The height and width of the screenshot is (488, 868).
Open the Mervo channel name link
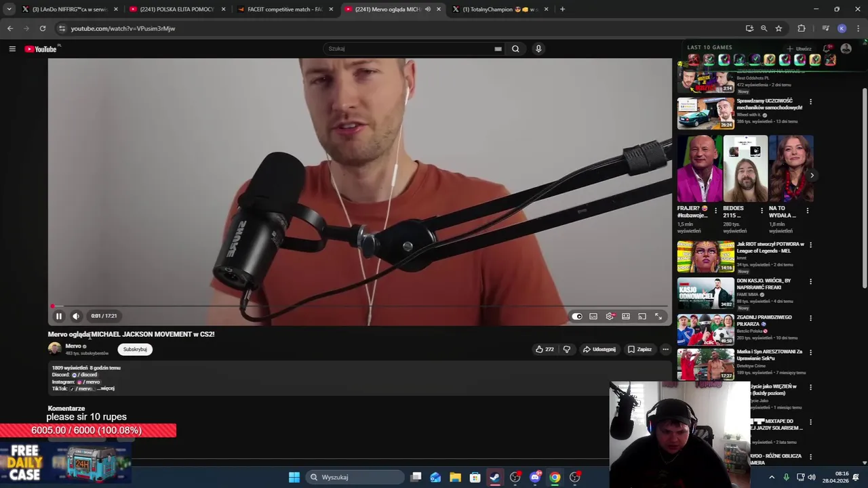click(x=73, y=346)
